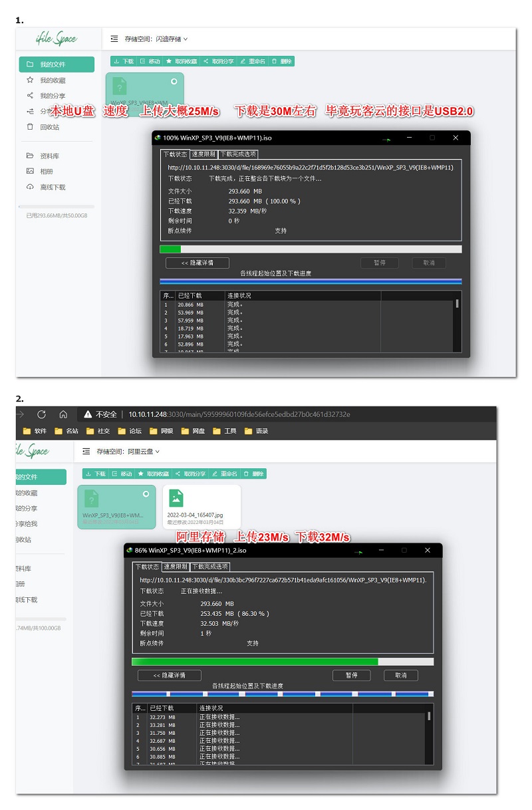Select 下载状态 tab in the 86% download dialog
The width and height of the screenshot is (532, 810).
148,567
